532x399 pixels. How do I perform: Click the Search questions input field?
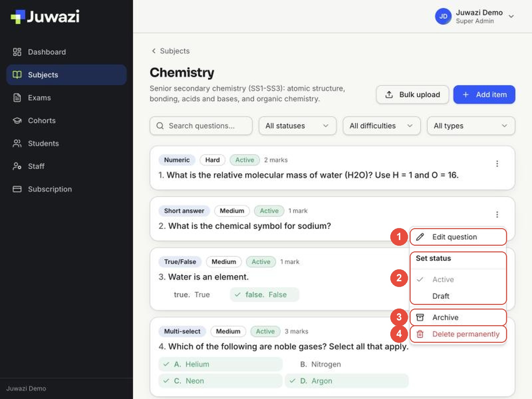(x=201, y=126)
